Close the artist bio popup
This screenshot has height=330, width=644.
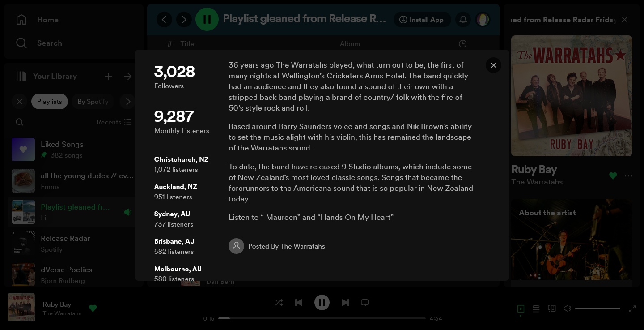[493, 65]
